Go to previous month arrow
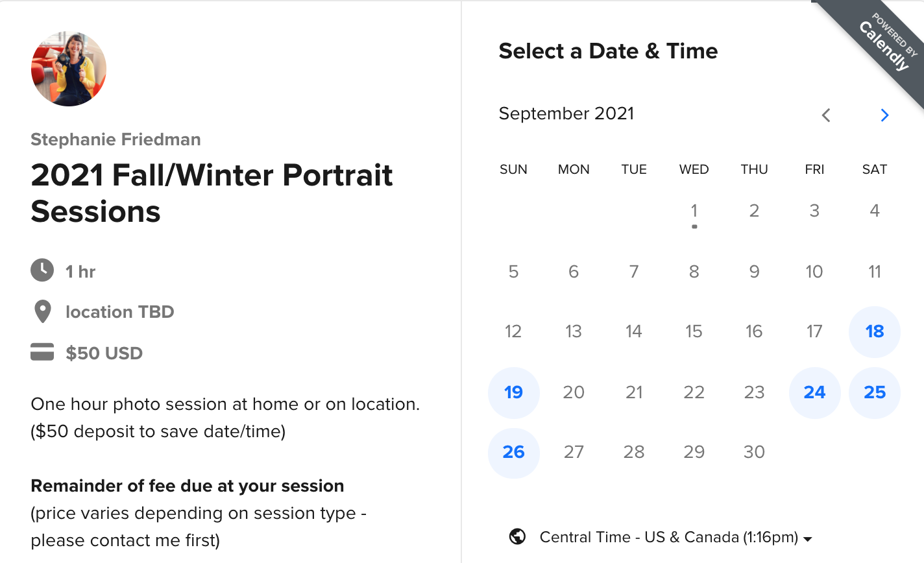This screenshot has width=924, height=563. click(x=826, y=115)
